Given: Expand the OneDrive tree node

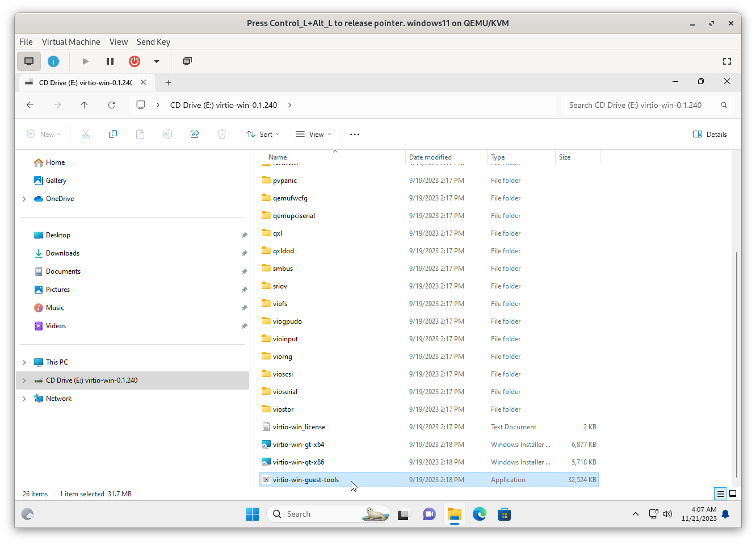Looking at the screenshot, I should point(24,199).
